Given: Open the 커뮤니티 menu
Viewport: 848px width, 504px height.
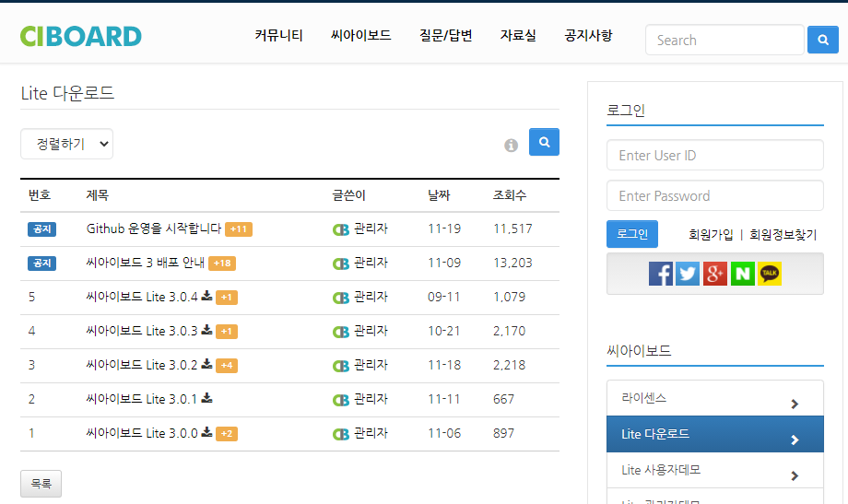Looking at the screenshot, I should [x=278, y=36].
